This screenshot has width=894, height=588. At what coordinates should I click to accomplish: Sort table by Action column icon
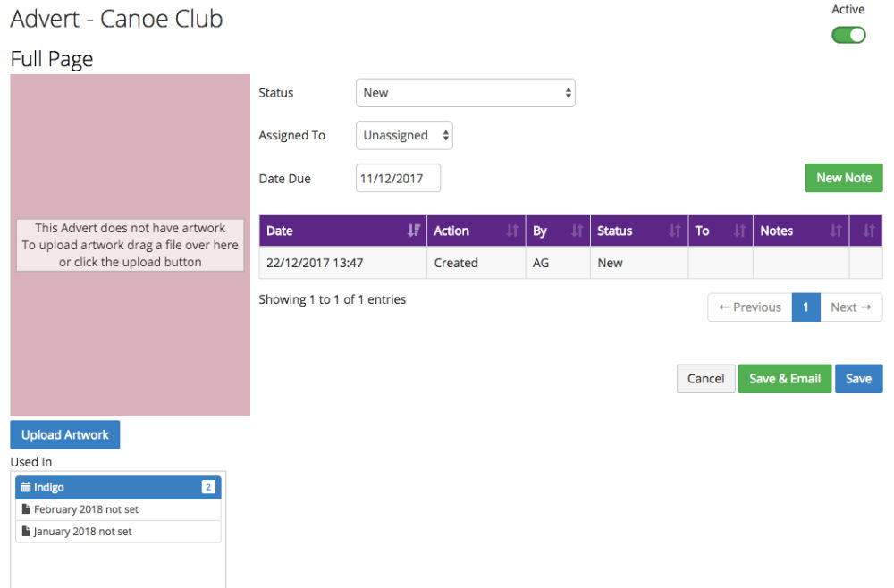[511, 231]
